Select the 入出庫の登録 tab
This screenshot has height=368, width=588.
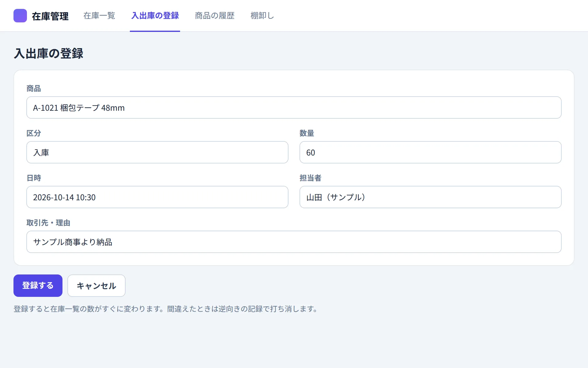coord(155,16)
